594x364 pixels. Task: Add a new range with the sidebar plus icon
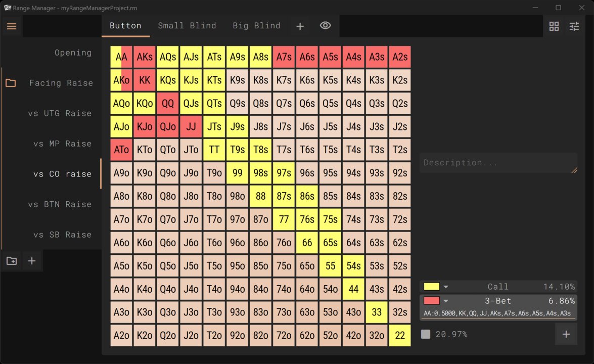[x=32, y=261]
